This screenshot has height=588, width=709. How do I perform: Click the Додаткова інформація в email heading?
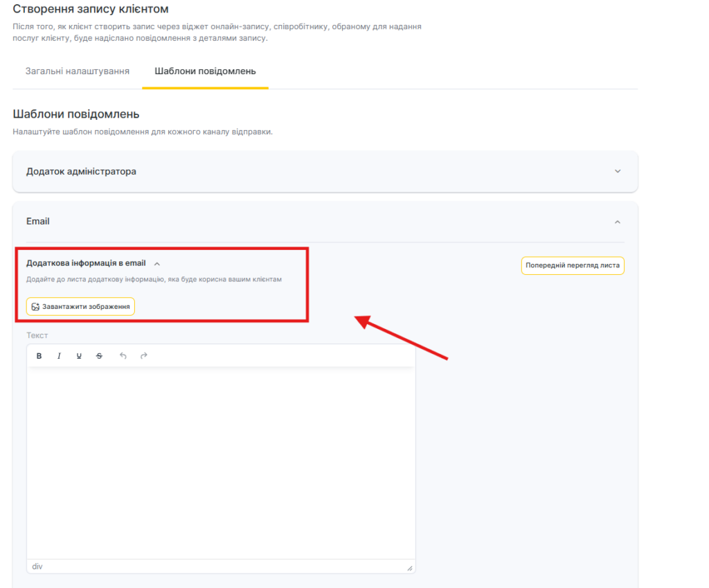click(x=86, y=263)
